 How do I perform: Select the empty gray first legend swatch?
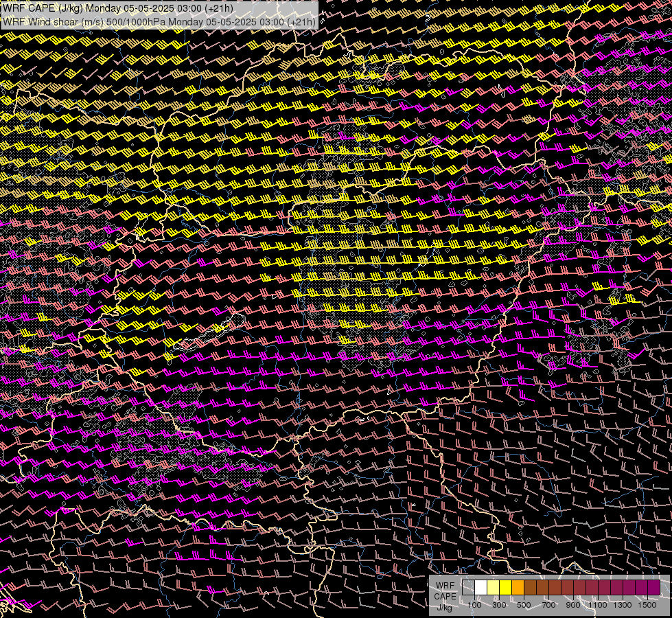coord(468,588)
